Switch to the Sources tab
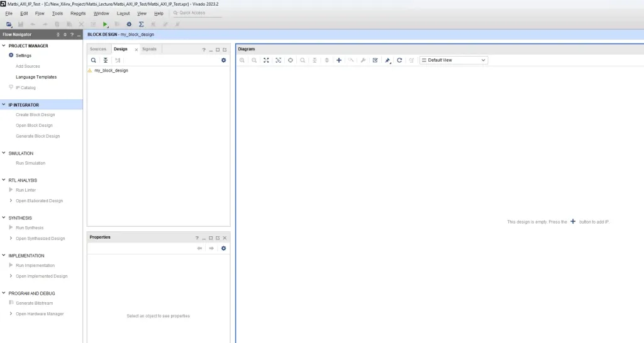The image size is (644, 343). point(98,49)
